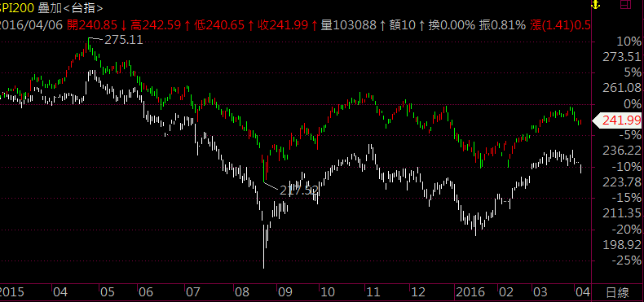Click the 2016/04/06 date text
Image resolution: width=644 pixels, height=302 pixels.
[x=31, y=25]
